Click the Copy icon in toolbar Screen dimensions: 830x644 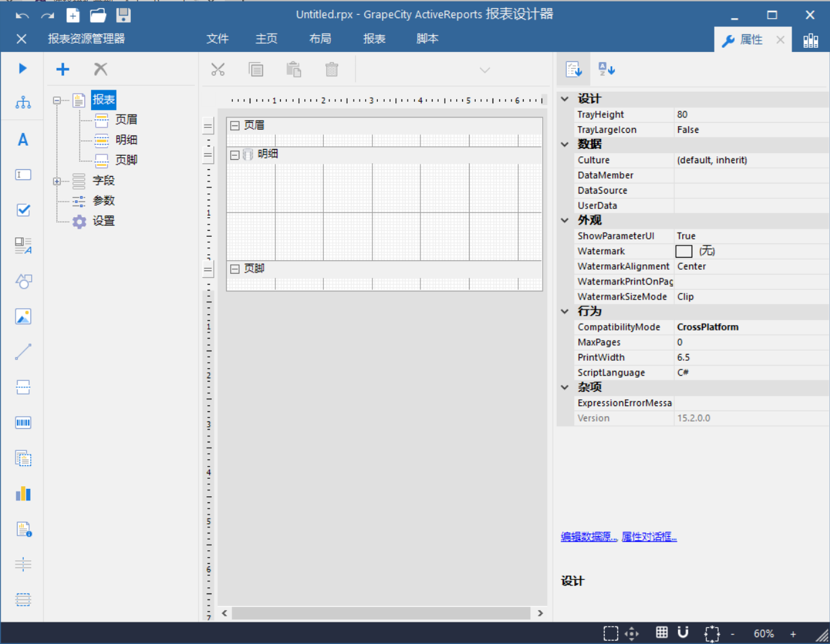(x=256, y=69)
